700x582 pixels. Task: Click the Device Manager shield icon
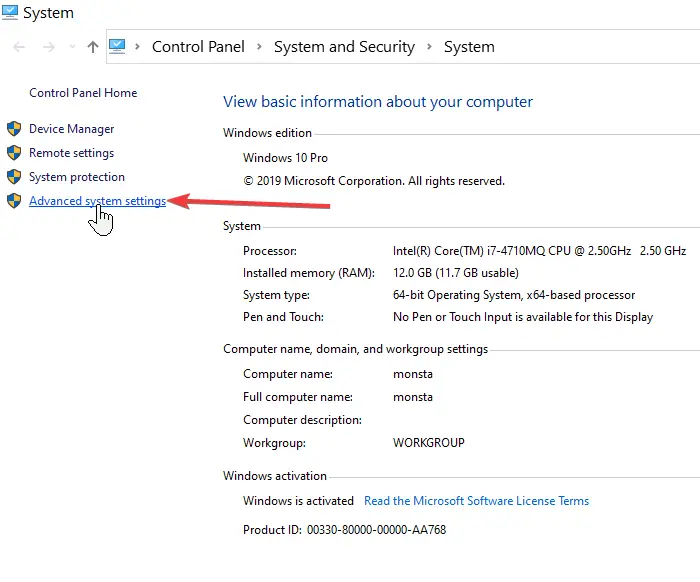(x=14, y=129)
